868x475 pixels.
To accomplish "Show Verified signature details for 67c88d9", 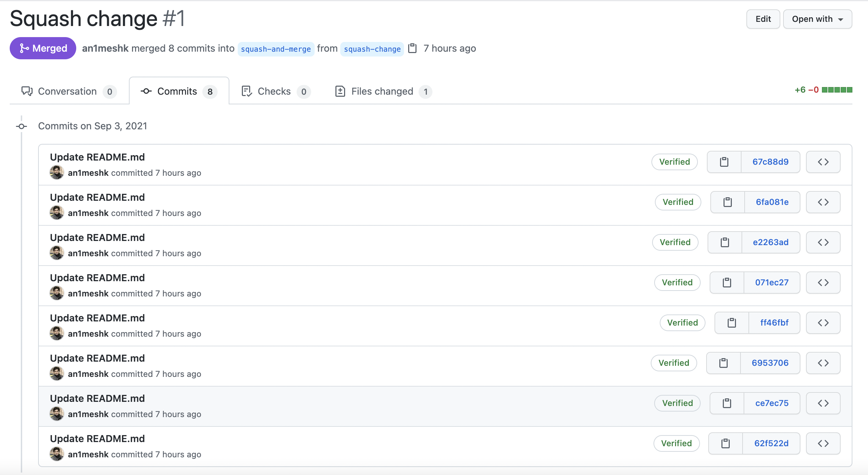I will coord(674,162).
